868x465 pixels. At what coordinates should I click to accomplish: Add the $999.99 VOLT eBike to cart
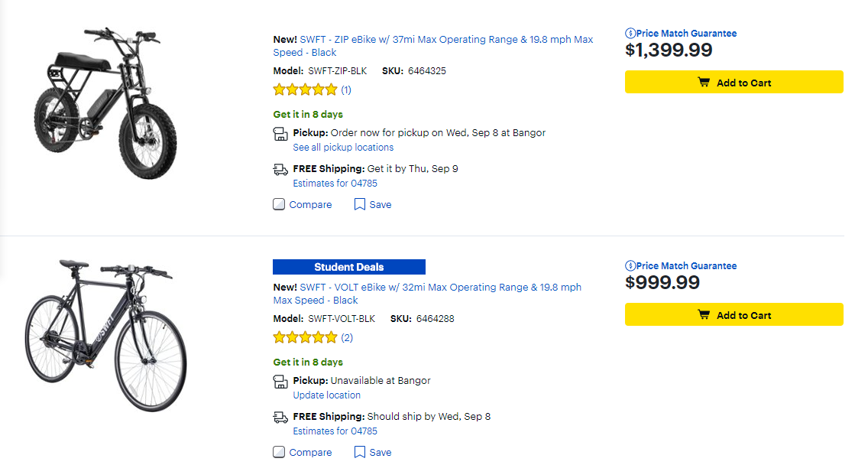click(x=734, y=315)
